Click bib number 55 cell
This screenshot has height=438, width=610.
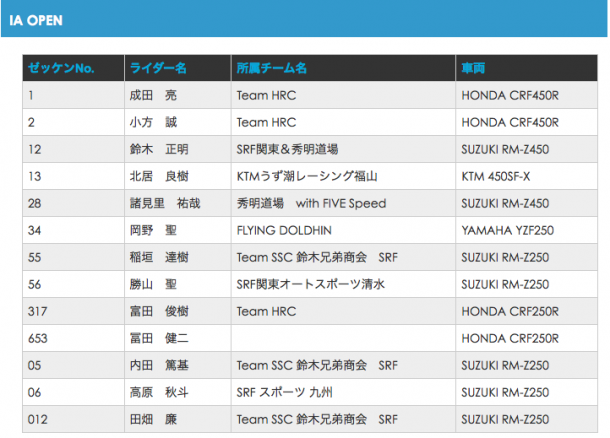tap(74, 257)
